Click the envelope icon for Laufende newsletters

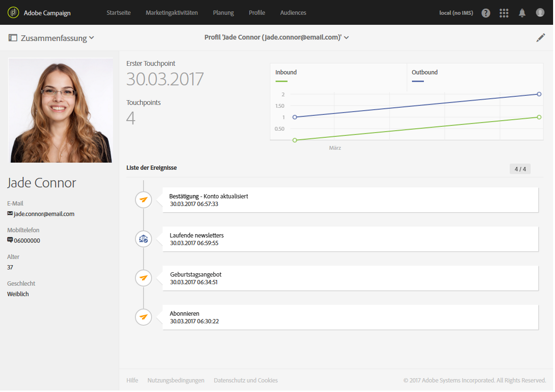(144, 239)
